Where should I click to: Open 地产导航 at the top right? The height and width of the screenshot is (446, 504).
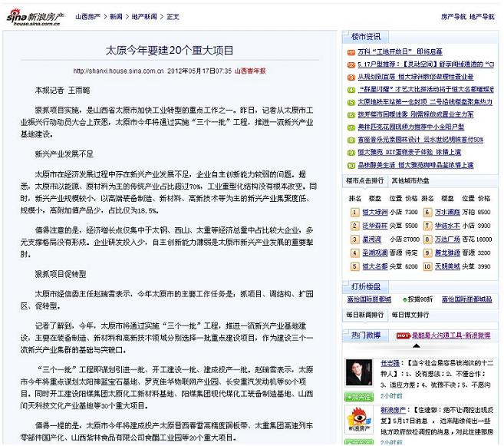click(482, 17)
